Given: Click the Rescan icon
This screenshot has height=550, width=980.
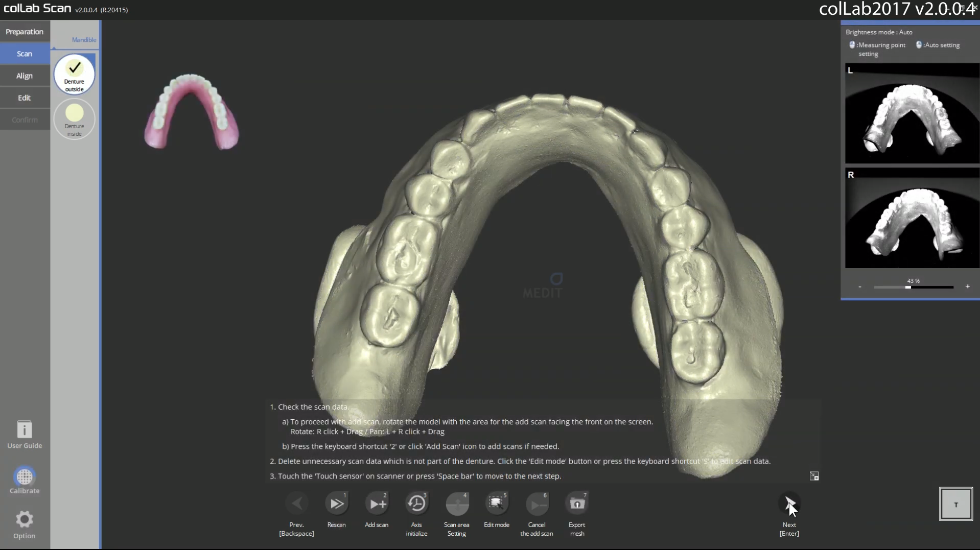Looking at the screenshot, I should pyautogui.click(x=337, y=504).
